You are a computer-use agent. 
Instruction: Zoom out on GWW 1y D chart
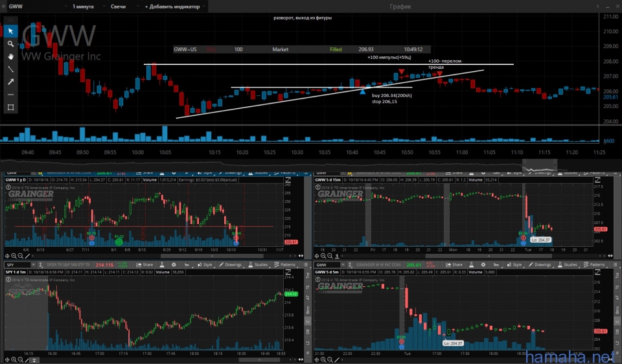[x=21, y=256]
